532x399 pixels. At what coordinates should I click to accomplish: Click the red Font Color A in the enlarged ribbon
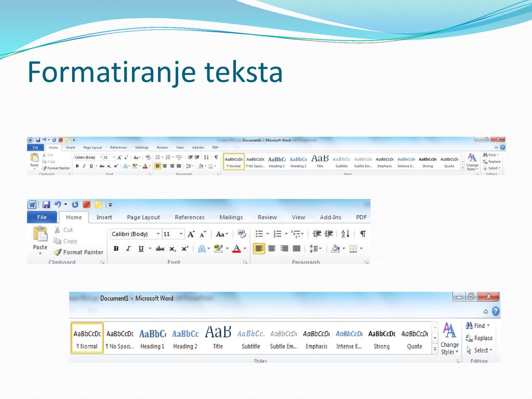pos(236,249)
